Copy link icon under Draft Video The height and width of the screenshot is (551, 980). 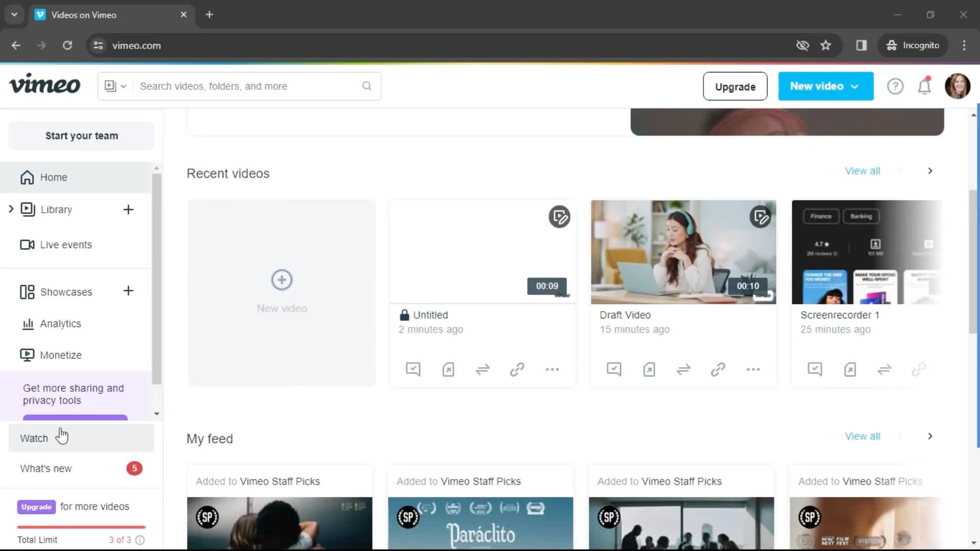tap(718, 369)
